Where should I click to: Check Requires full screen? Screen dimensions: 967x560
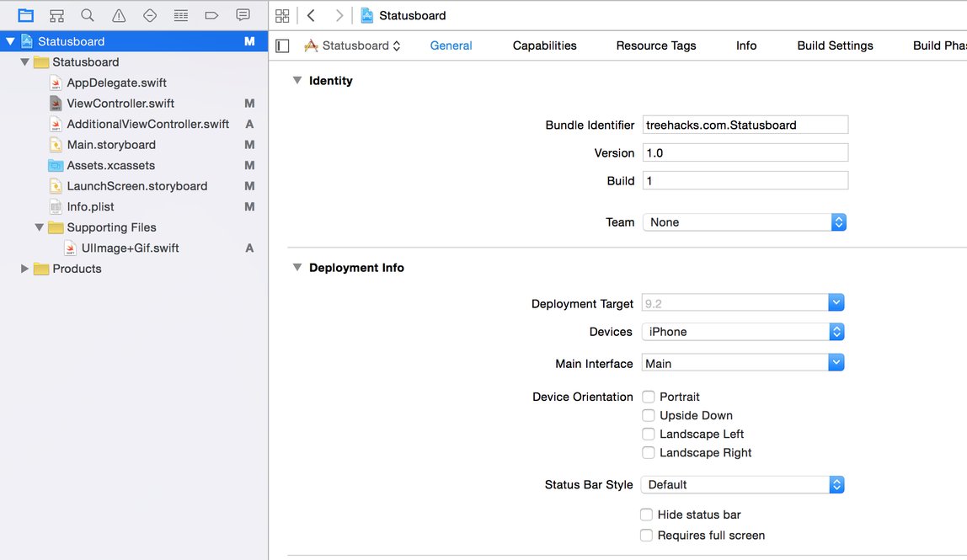[646, 536]
